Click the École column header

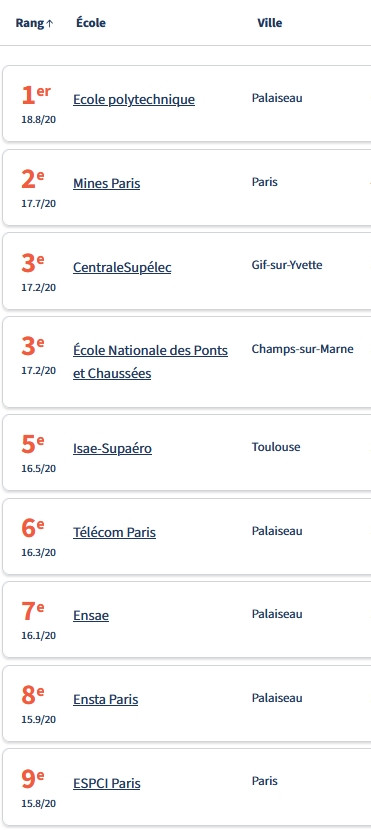coord(91,23)
